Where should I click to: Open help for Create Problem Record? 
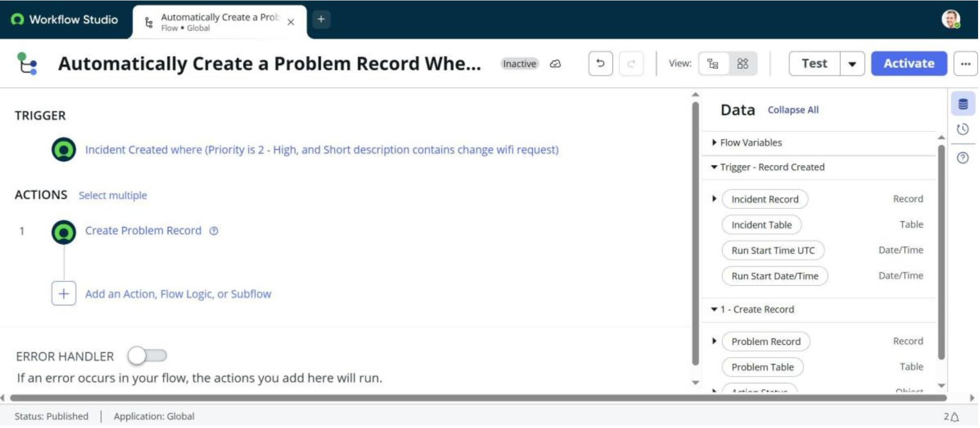(214, 231)
